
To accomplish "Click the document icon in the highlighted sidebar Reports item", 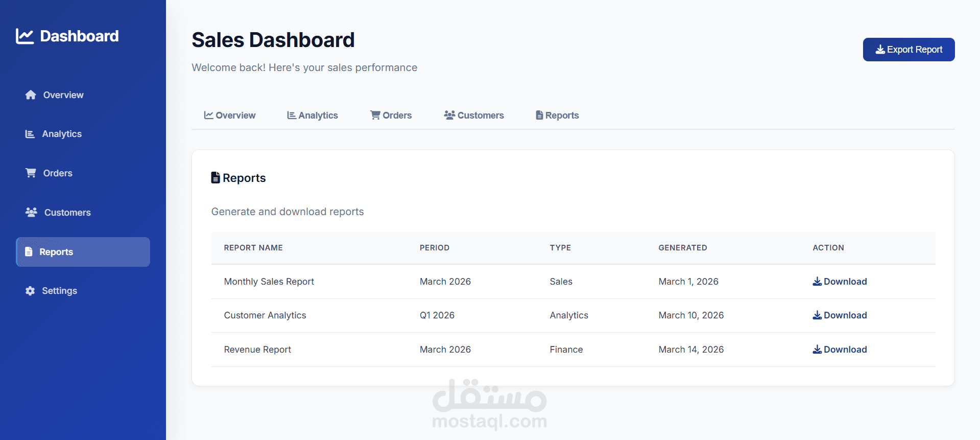I will [x=29, y=252].
